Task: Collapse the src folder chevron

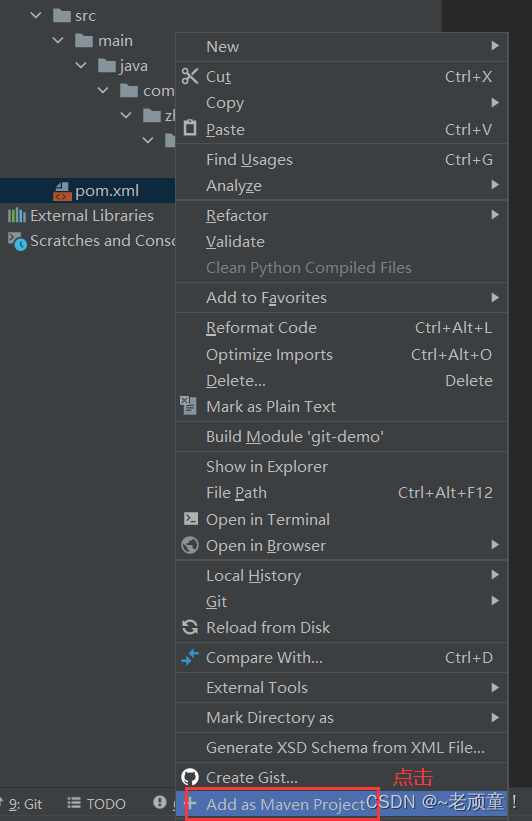Action: point(36,15)
